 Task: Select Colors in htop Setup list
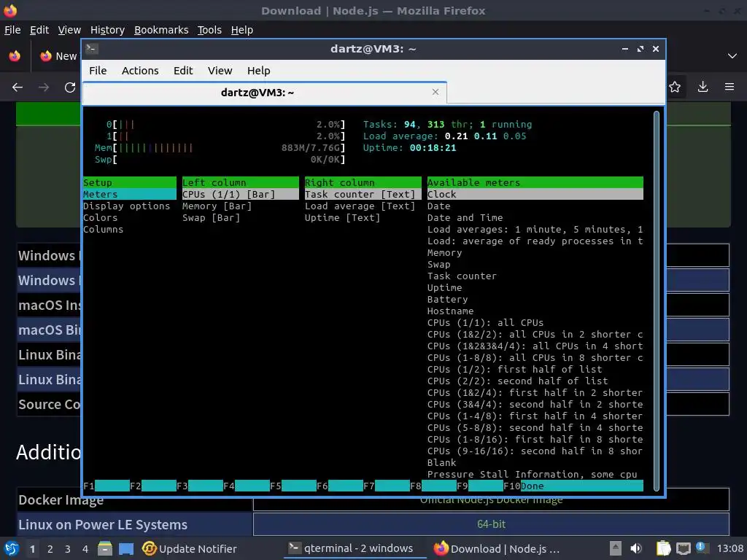click(x=100, y=217)
